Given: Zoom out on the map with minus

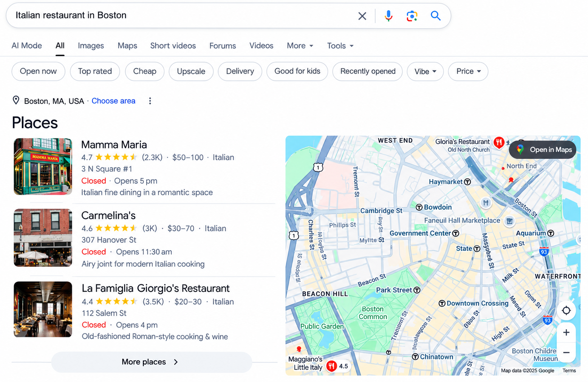Looking at the screenshot, I should pyautogui.click(x=566, y=353).
